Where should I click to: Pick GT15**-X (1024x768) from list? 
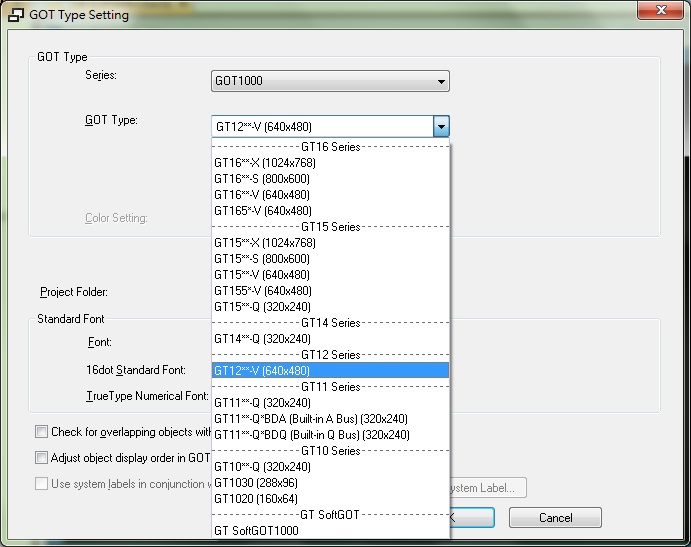(264, 243)
